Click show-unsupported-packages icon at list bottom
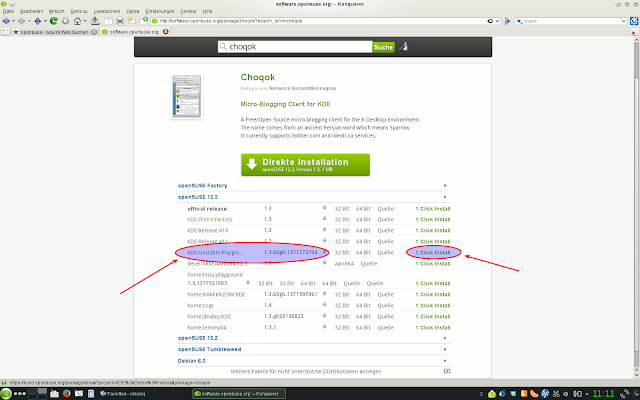640x400 pixels. pos(447,371)
